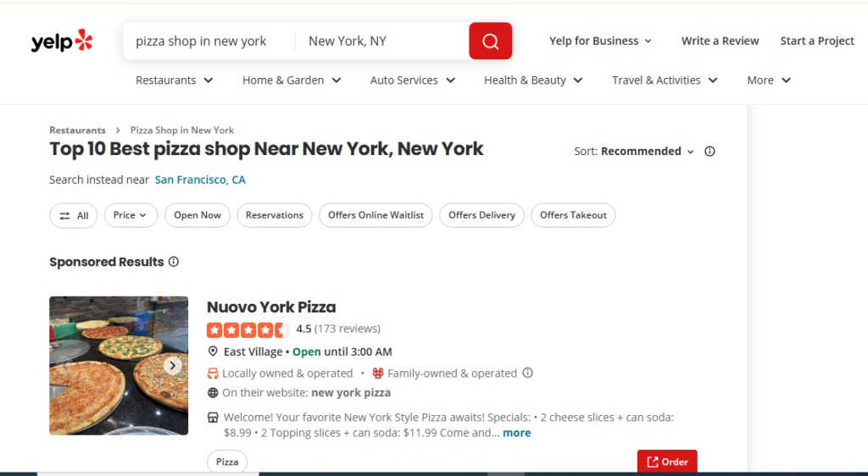868x476 pixels.
Task: Visit the new york pizza website link
Action: (351, 392)
